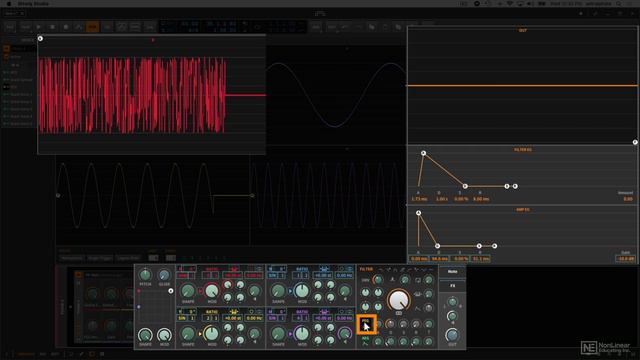640x360 pixels.
Task: Open the Apple menu
Action: (9, 3)
